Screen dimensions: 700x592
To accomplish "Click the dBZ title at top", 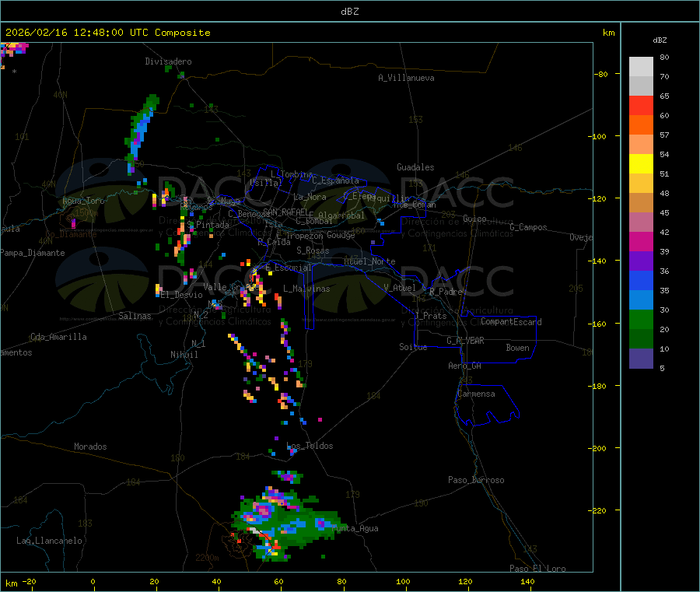I will [349, 12].
